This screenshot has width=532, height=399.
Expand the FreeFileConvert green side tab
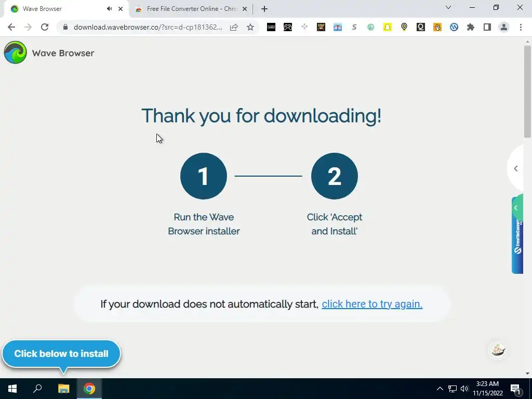coord(516,208)
